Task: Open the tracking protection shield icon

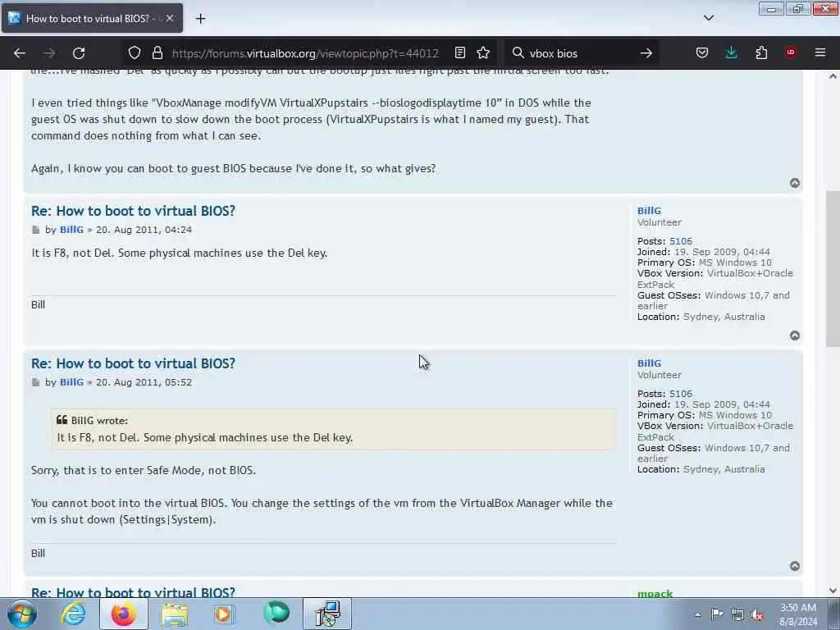Action: tap(135, 52)
